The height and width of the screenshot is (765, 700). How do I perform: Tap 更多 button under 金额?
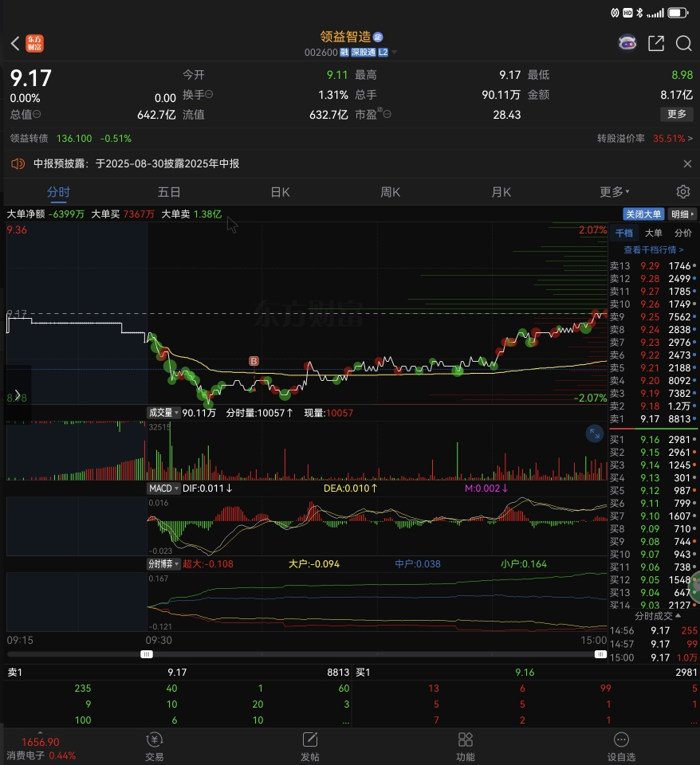point(677,114)
